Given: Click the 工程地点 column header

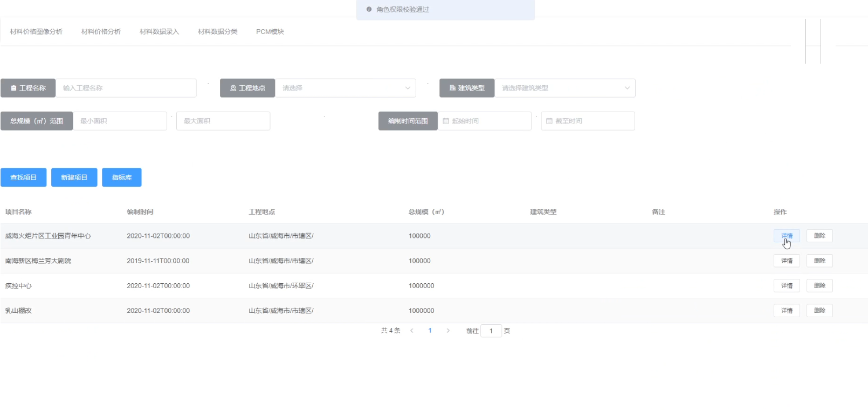Looking at the screenshot, I should coord(262,212).
